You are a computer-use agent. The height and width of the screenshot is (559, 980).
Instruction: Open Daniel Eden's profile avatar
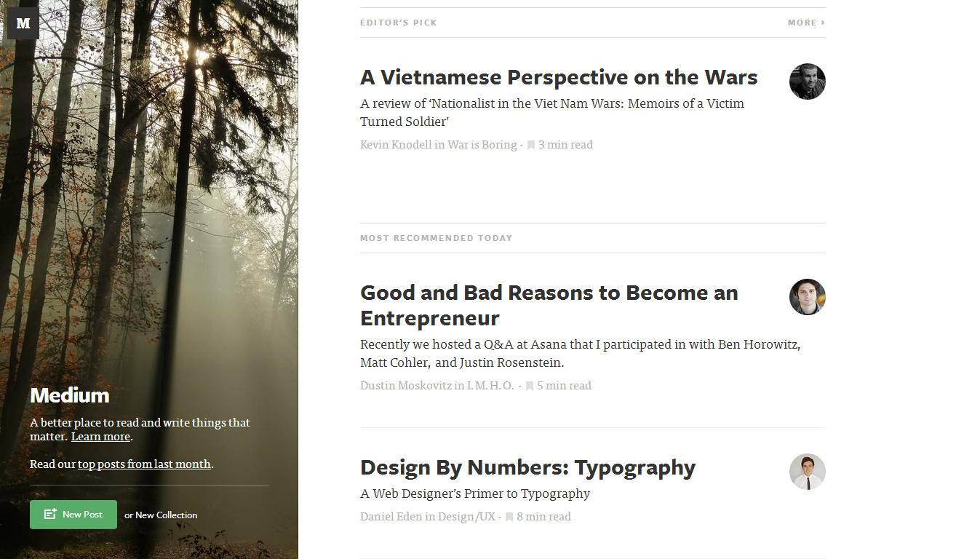tap(808, 472)
